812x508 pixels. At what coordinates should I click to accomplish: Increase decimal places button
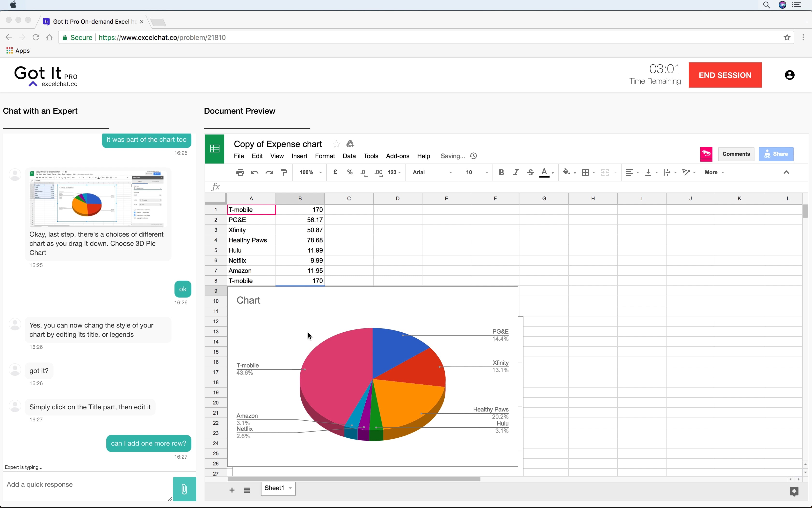[x=378, y=172]
